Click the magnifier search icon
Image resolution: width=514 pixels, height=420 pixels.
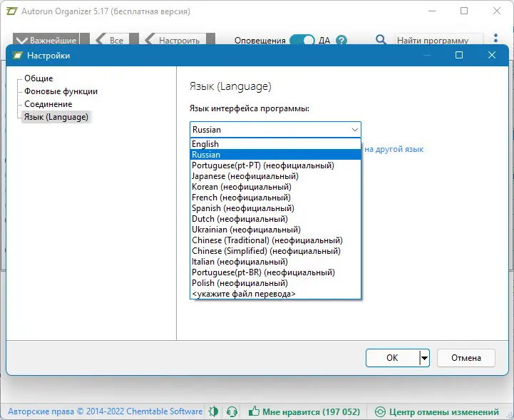(381, 40)
